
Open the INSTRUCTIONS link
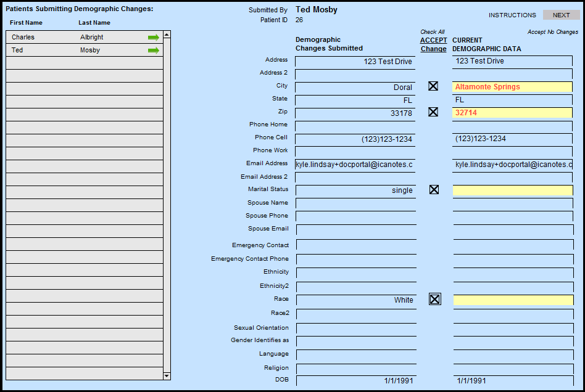[x=512, y=15]
